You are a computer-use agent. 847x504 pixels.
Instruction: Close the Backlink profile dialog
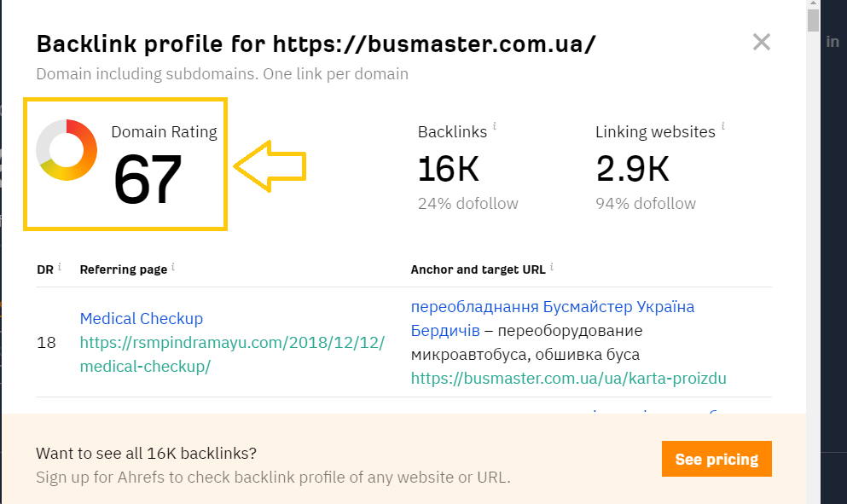[x=761, y=42]
